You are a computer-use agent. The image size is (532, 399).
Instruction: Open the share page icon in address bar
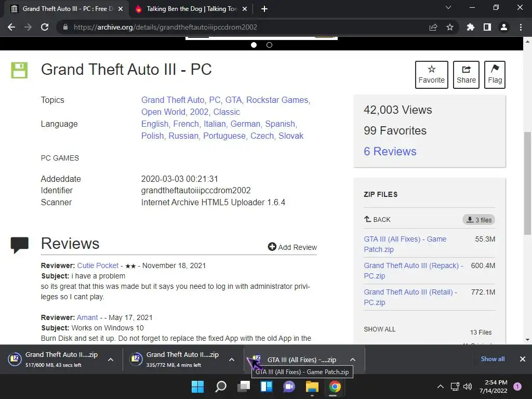click(x=433, y=28)
